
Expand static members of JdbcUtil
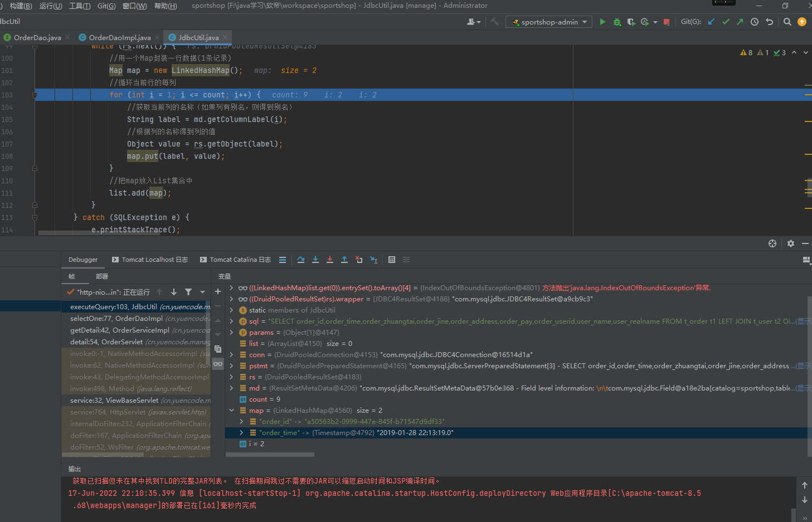tap(231, 310)
